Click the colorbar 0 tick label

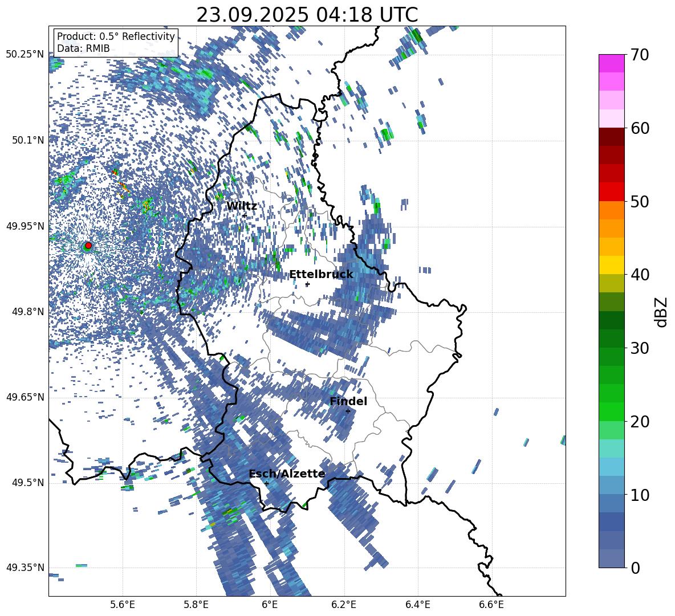(x=635, y=568)
